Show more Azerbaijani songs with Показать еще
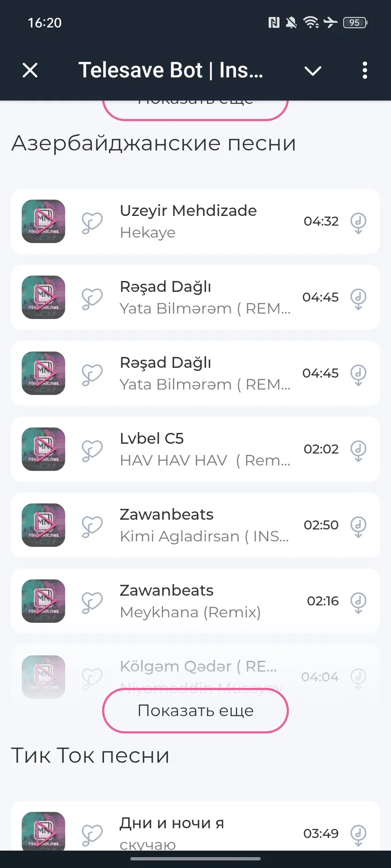Image resolution: width=391 pixels, height=868 pixels. pyautogui.click(x=195, y=711)
